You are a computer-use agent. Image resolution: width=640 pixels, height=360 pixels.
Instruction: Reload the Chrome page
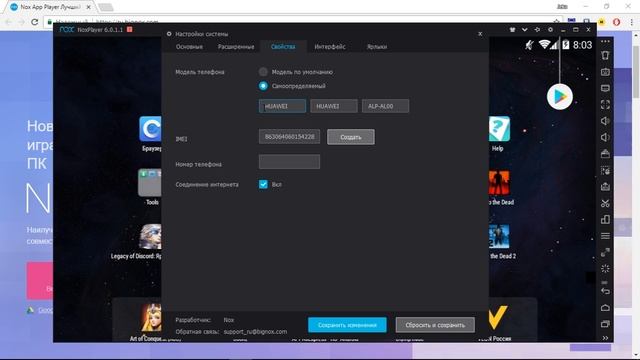point(35,22)
